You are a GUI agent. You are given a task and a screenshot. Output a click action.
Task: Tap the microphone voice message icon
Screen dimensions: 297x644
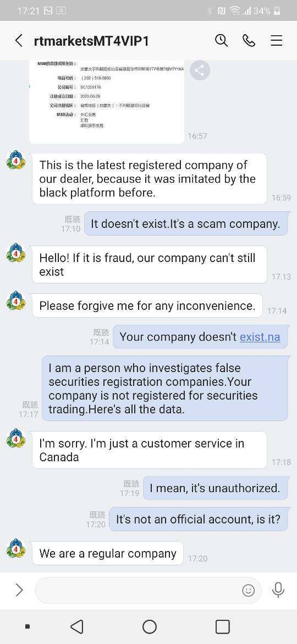pyautogui.click(x=278, y=590)
